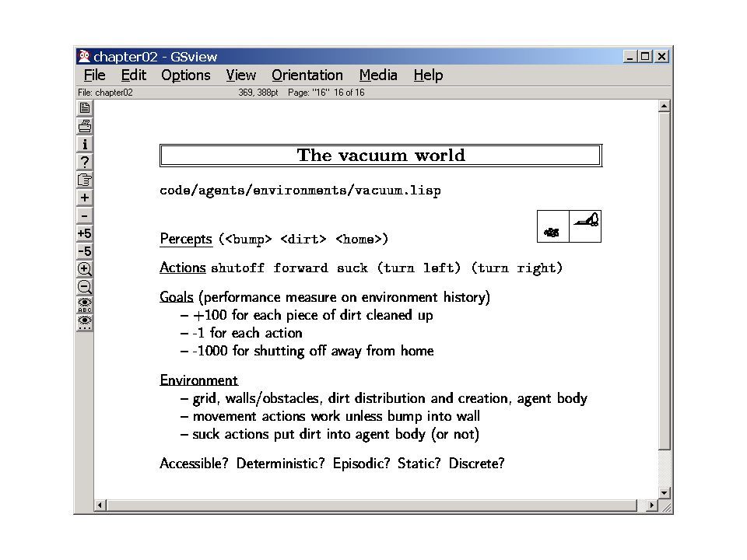
Task: Show document info with the 'i' icon
Action: click(x=85, y=144)
